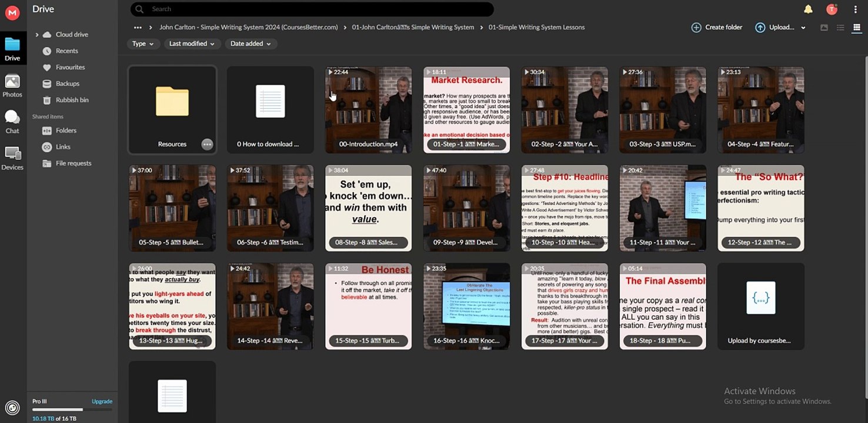Select the 14-Step -14 video thumbnail
Viewport: 868px width, 423px height.
pyautogui.click(x=271, y=306)
